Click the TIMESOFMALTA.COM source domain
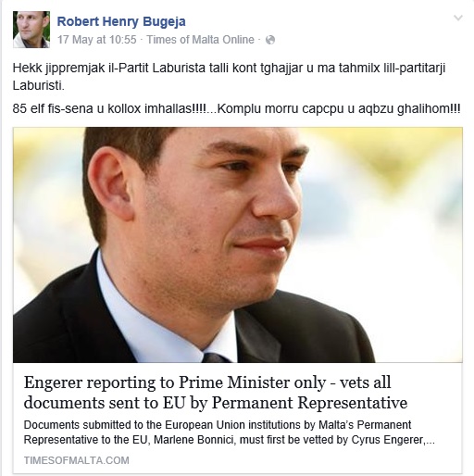The width and height of the screenshot is (474, 476). pos(77,460)
